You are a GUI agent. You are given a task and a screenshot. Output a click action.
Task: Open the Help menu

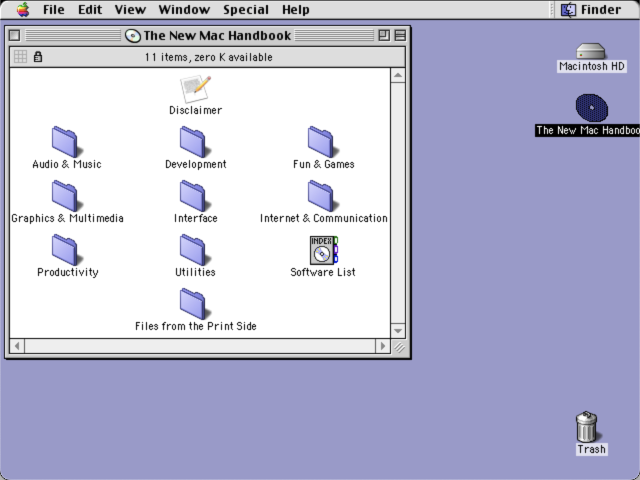tap(296, 9)
